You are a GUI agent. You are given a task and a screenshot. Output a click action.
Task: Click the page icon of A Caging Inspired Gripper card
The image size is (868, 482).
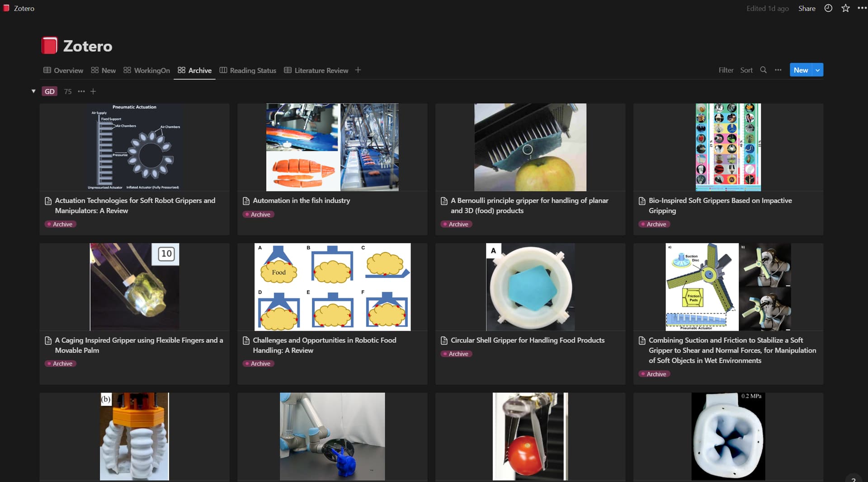(48, 341)
